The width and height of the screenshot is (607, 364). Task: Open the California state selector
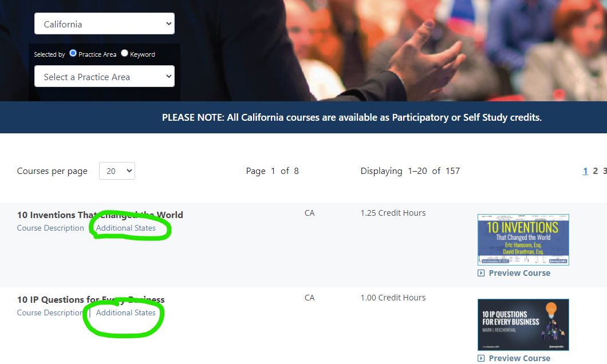point(104,23)
